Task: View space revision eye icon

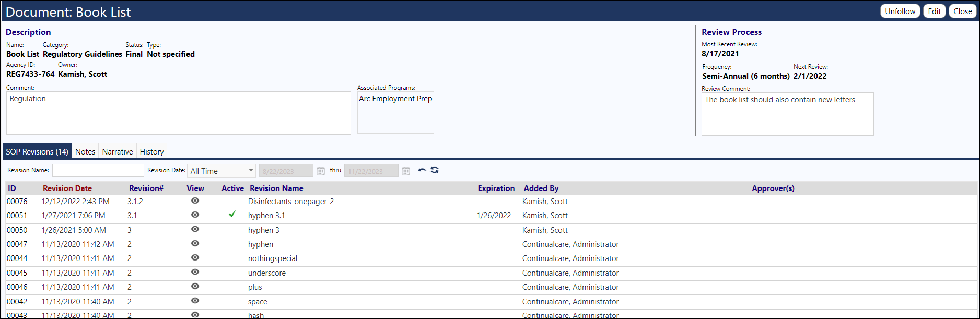Action: [x=195, y=301]
